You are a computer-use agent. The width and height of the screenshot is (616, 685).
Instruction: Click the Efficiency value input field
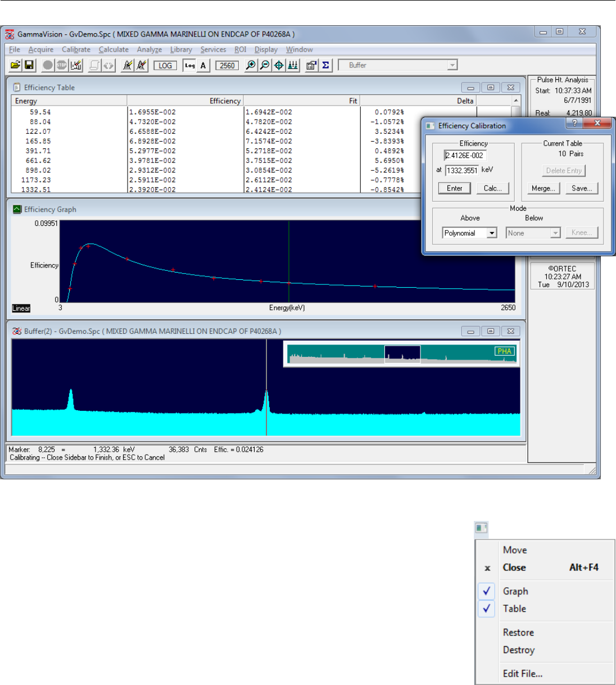[465, 156]
